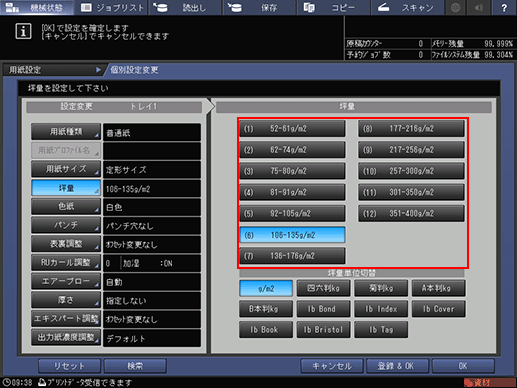Click the 定形サイズ paper size value field
Image resolution: width=517 pixels, height=388 pixels.
(152, 170)
